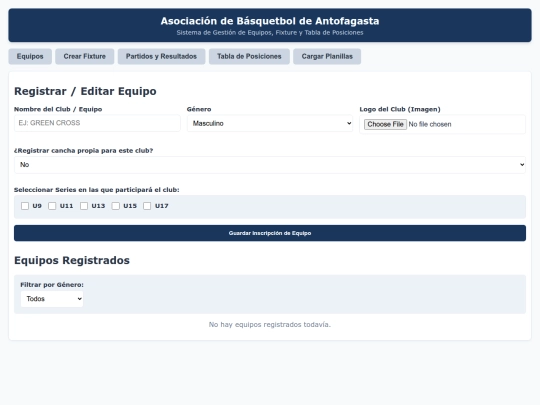Expand the cancha propia dropdown

pos(270,165)
